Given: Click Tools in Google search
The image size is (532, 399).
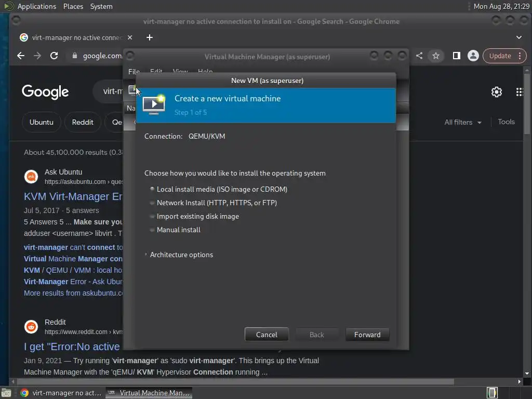Looking at the screenshot, I should pyautogui.click(x=506, y=122).
